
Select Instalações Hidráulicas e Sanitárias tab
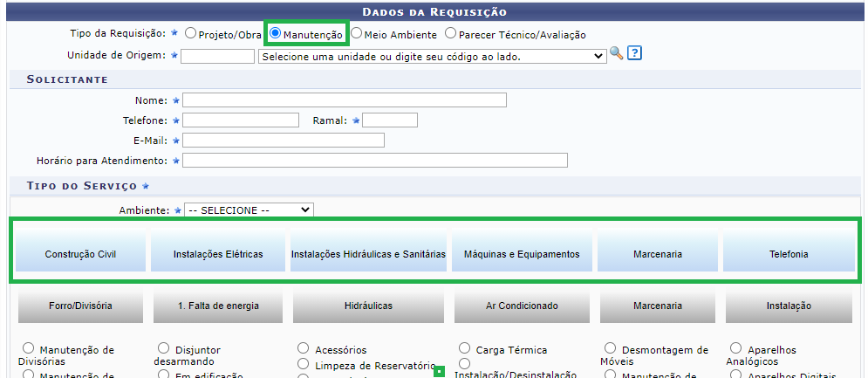[x=368, y=254]
